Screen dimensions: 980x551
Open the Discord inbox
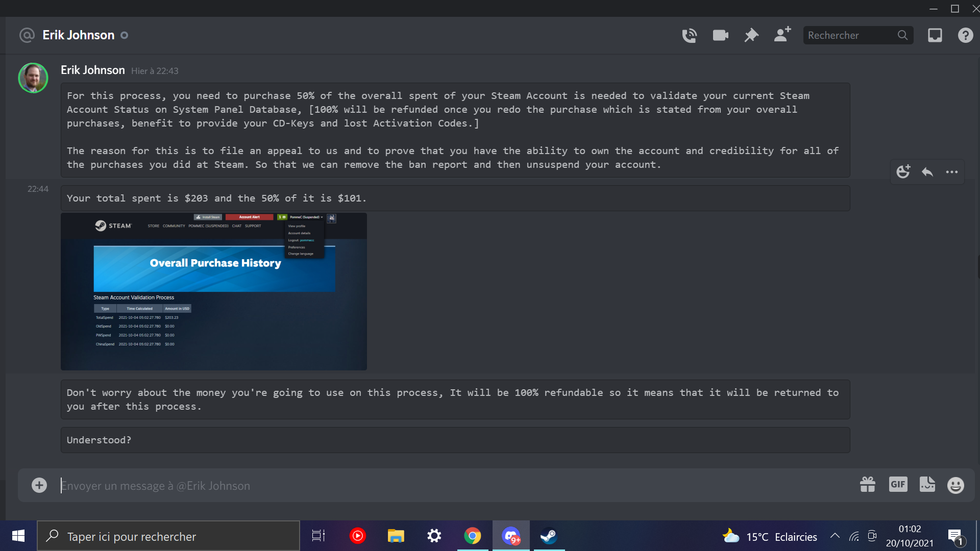(x=935, y=35)
